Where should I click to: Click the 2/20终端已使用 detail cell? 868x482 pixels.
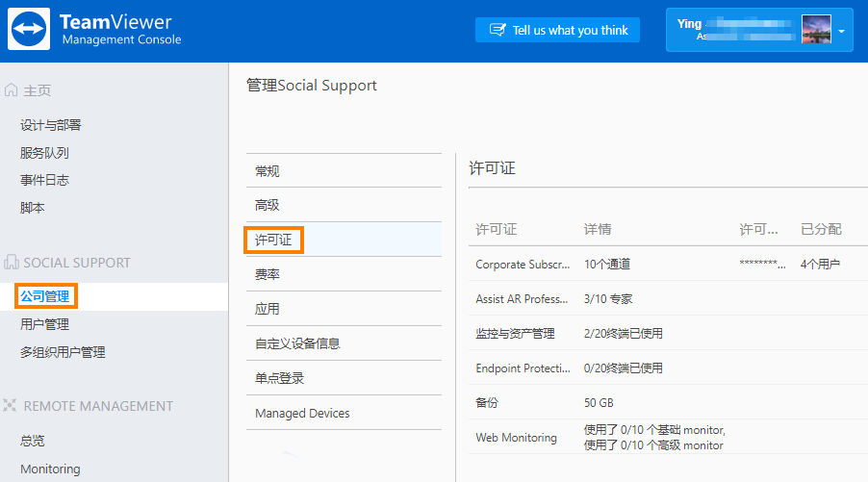(x=624, y=333)
